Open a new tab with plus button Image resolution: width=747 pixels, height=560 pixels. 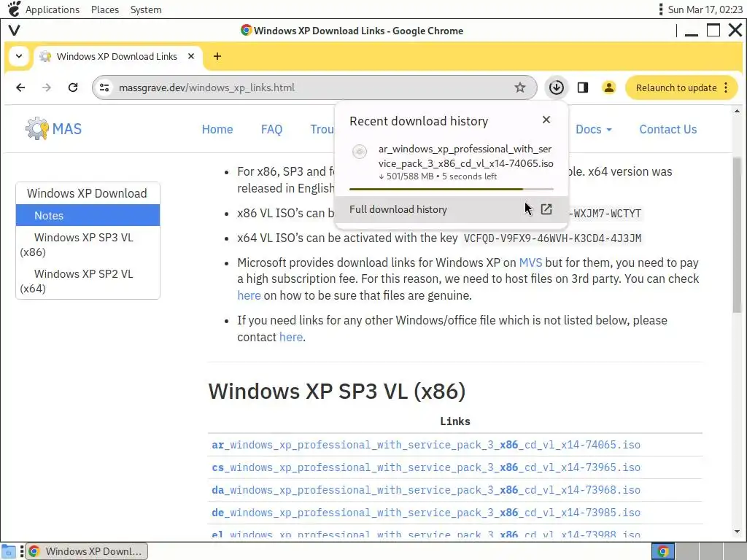217,56
